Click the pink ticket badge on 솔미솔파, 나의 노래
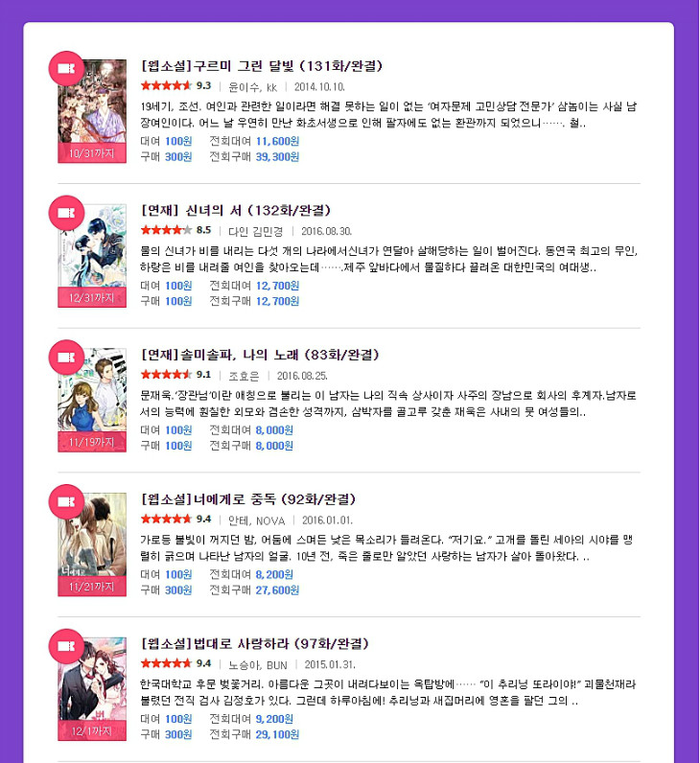This screenshot has height=763, width=700. [x=66, y=358]
